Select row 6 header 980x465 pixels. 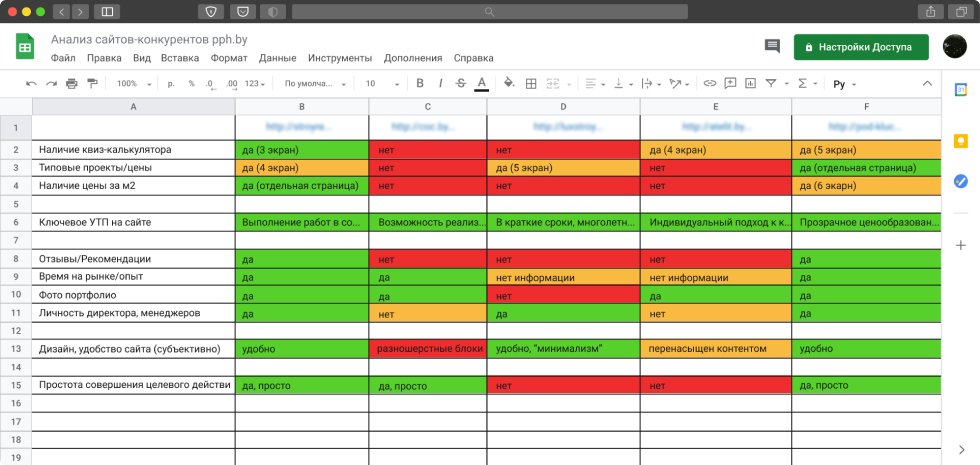16,222
